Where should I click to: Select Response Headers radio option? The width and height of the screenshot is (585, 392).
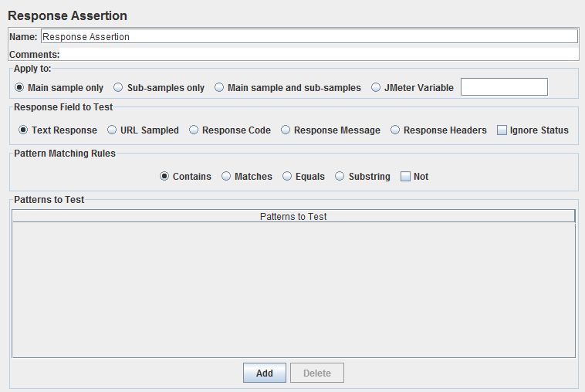click(x=395, y=130)
